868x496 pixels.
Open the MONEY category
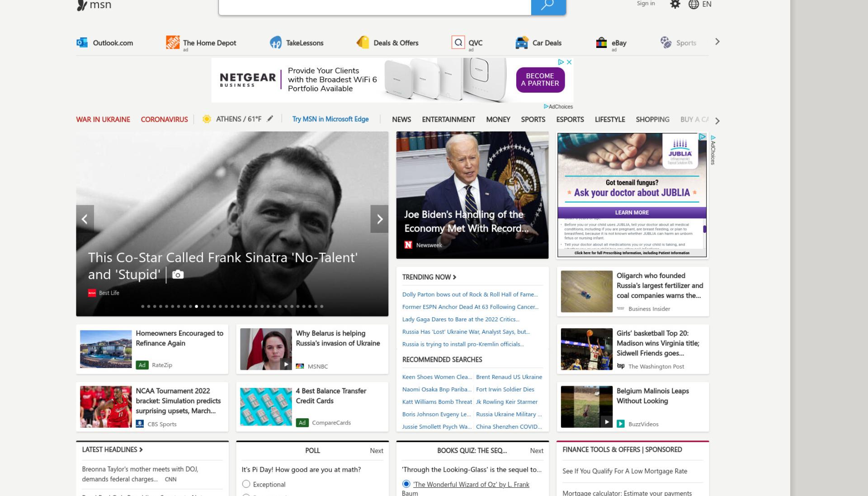(x=498, y=119)
